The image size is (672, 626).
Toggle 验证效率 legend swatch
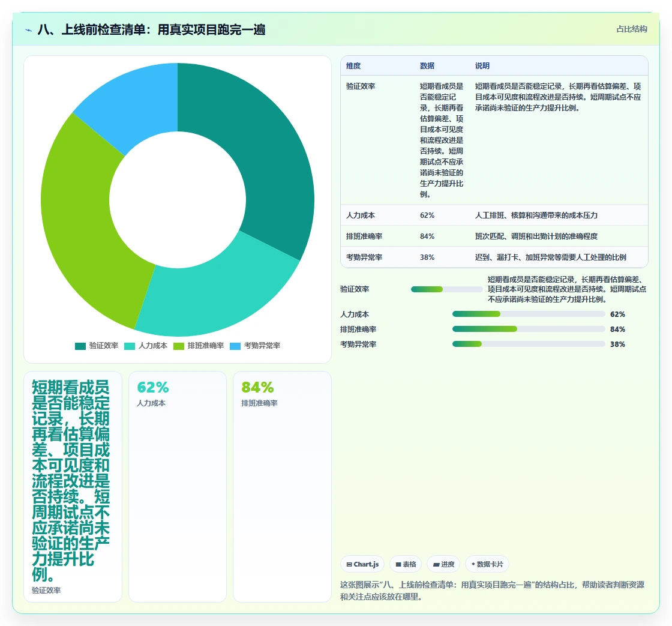click(x=80, y=346)
